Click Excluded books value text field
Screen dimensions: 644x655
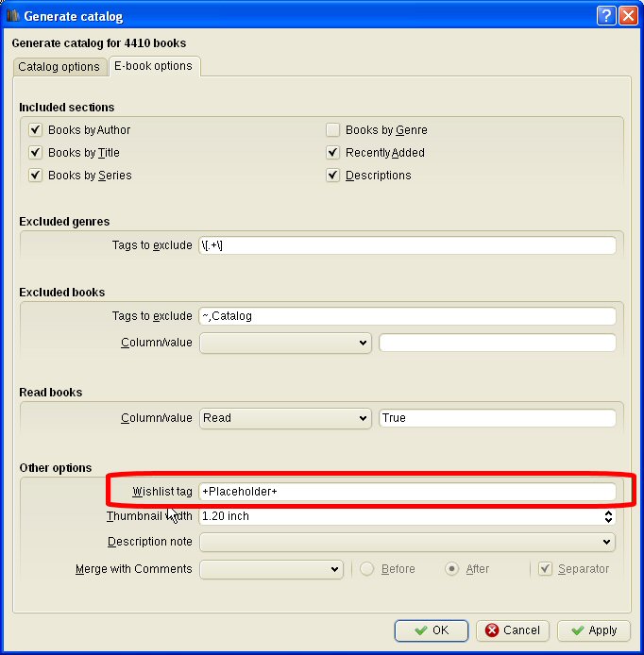498,343
